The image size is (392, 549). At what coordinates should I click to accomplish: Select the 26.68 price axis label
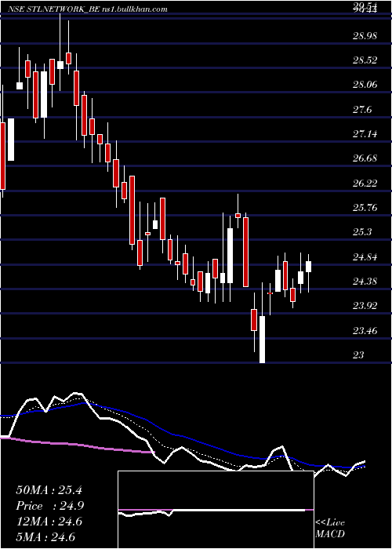coord(365,159)
